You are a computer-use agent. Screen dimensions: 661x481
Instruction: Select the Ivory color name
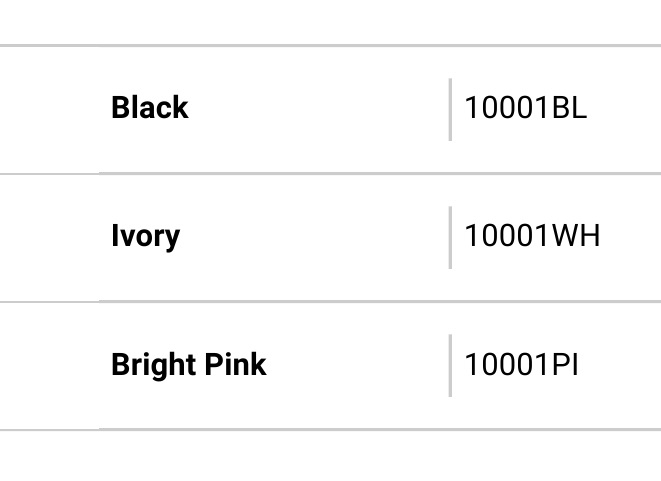[x=145, y=237]
